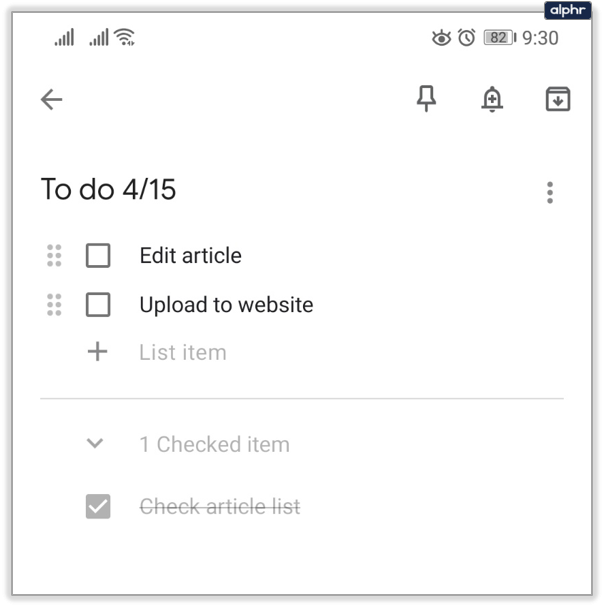Tap the 1 Checked item label

coord(214,445)
